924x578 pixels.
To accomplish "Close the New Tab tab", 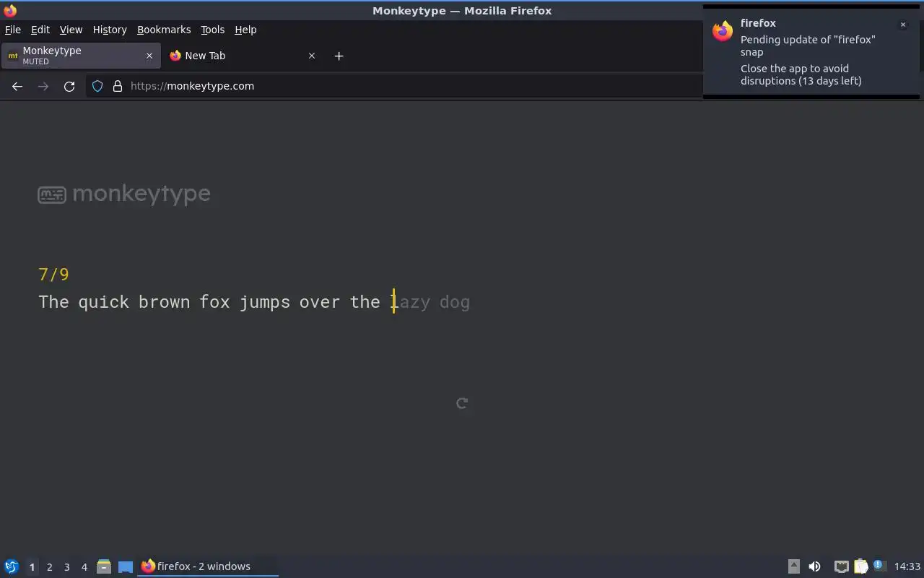I will (312, 56).
